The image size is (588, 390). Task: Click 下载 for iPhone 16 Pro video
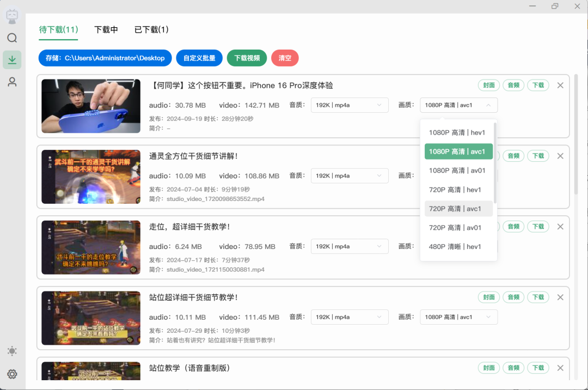pyautogui.click(x=538, y=85)
